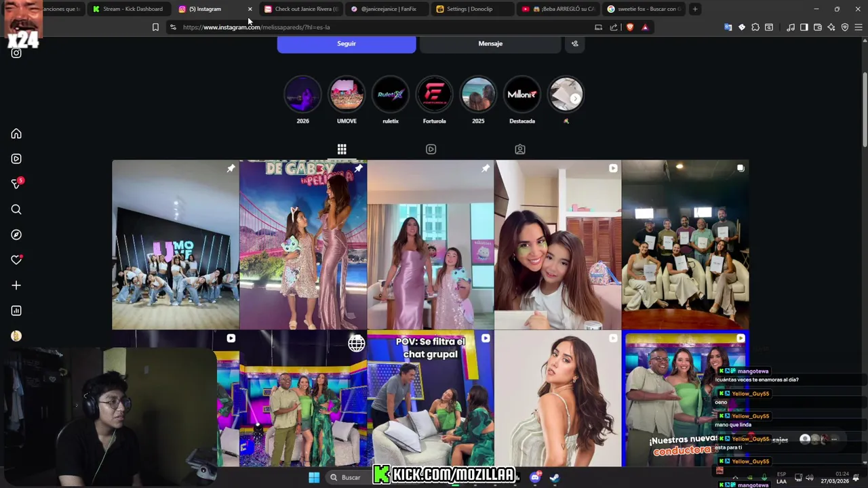Open the Windows Start button
868x488 pixels.
[314, 477]
